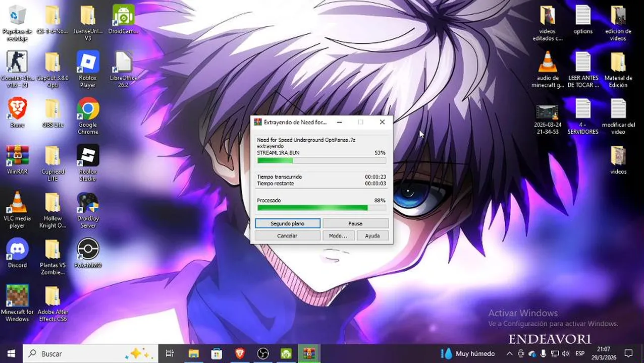Screen dimensions: 644x363
Task: Select the modificar del video file
Action: coord(618,116)
